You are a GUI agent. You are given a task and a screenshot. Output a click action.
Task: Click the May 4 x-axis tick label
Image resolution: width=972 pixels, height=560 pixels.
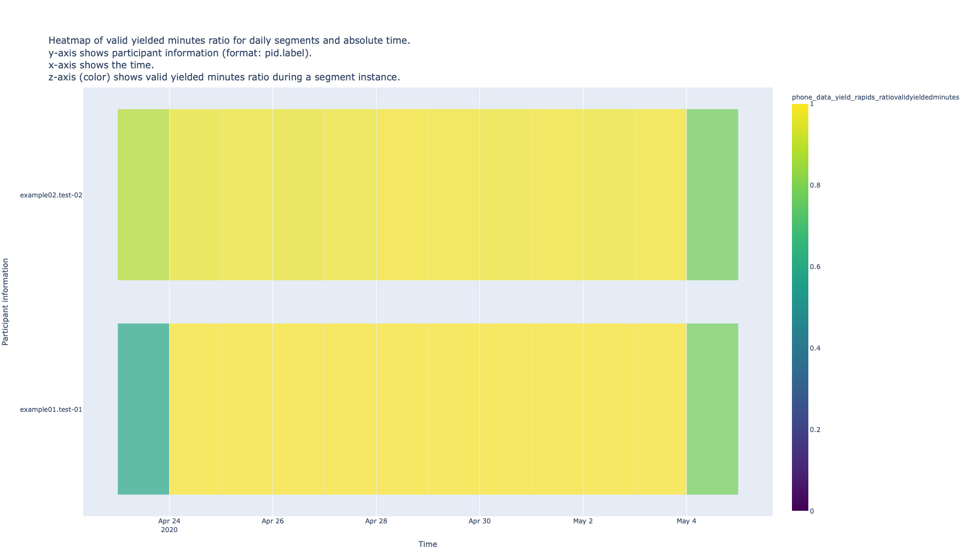click(x=686, y=521)
